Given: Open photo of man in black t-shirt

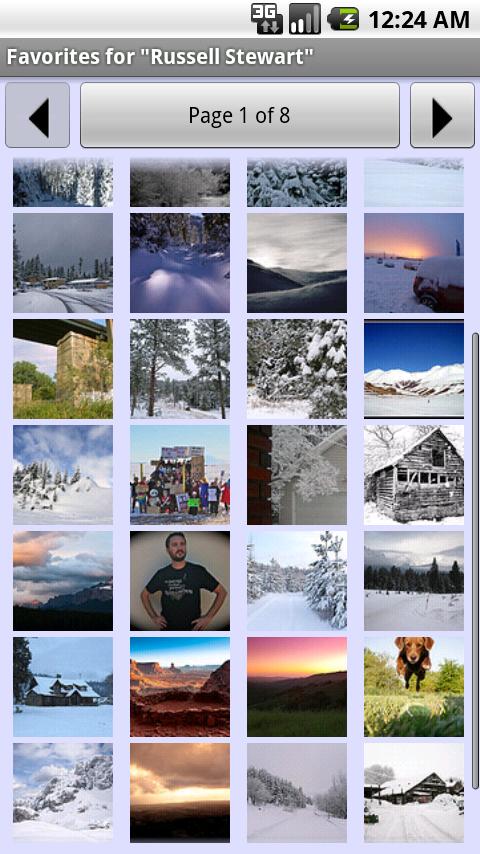Looking at the screenshot, I should pyautogui.click(x=180, y=581).
